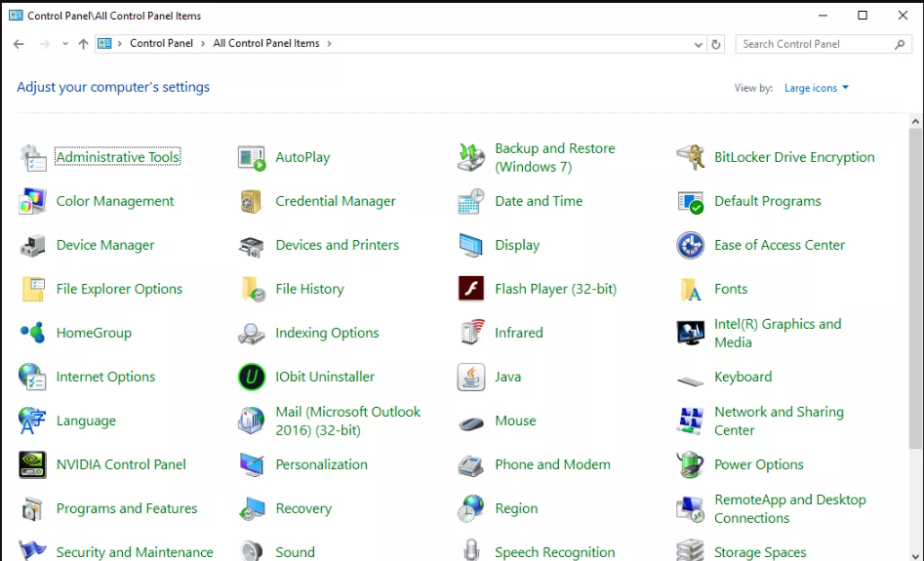
Task: Click the File History icon
Action: coord(253,289)
